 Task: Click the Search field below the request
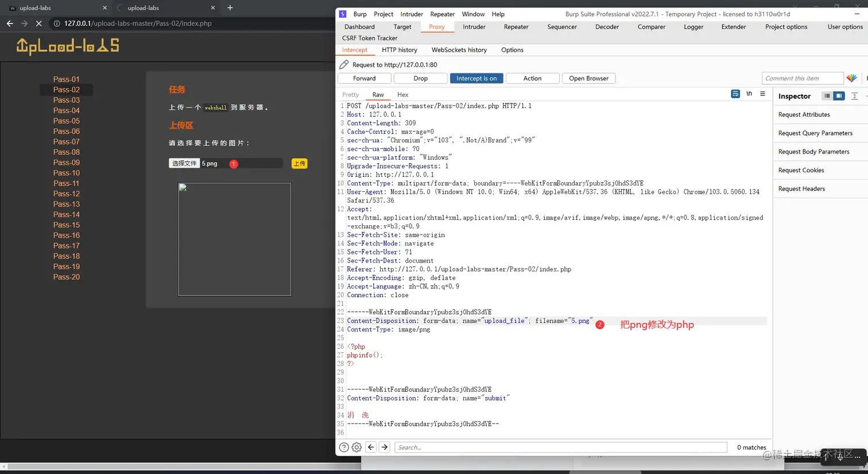[561, 447]
